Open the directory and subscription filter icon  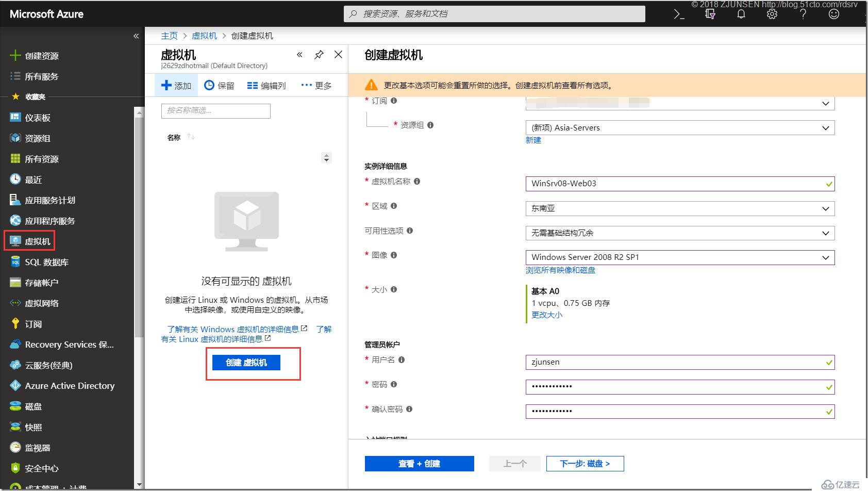pos(710,14)
